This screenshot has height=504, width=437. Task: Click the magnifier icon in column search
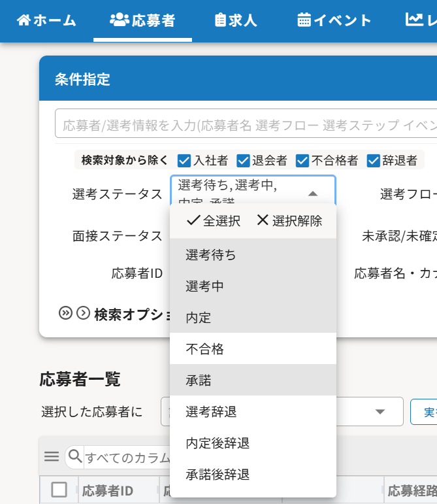pyautogui.click(x=76, y=456)
